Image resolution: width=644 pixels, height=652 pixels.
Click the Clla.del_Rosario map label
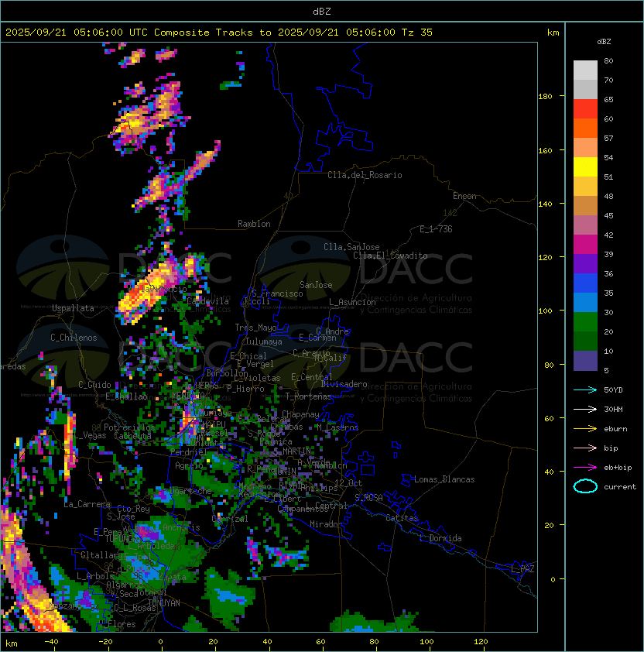365,175
